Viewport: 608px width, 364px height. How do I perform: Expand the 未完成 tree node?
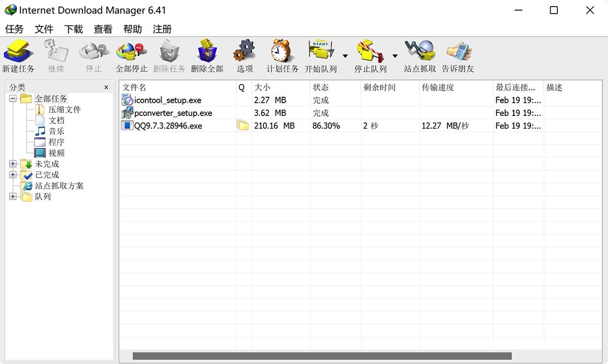tap(13, 164)
